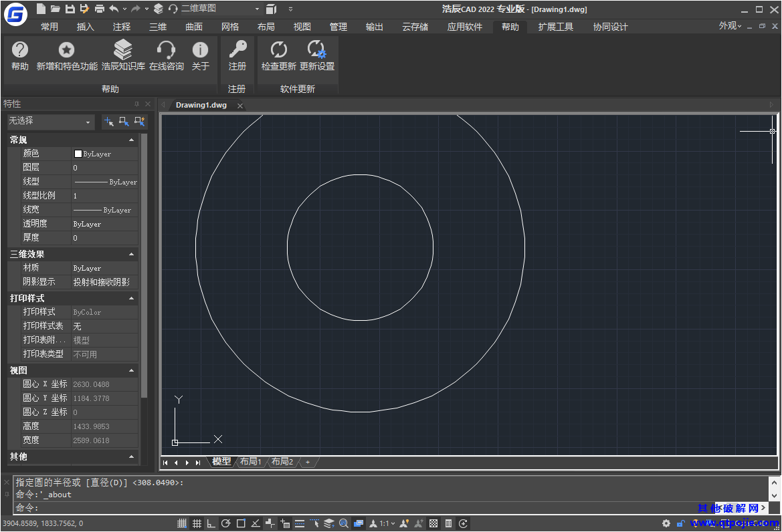The width and height of the screenshot is (782, 532).
Task: Open 帮助 help from the ribbon
Action: tap(20, 55)
